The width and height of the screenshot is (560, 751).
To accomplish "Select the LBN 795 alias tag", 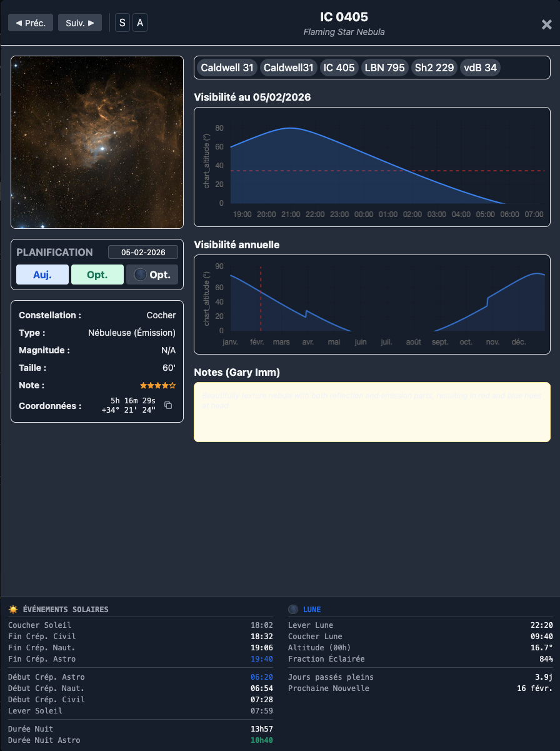I will click(385, 68).
